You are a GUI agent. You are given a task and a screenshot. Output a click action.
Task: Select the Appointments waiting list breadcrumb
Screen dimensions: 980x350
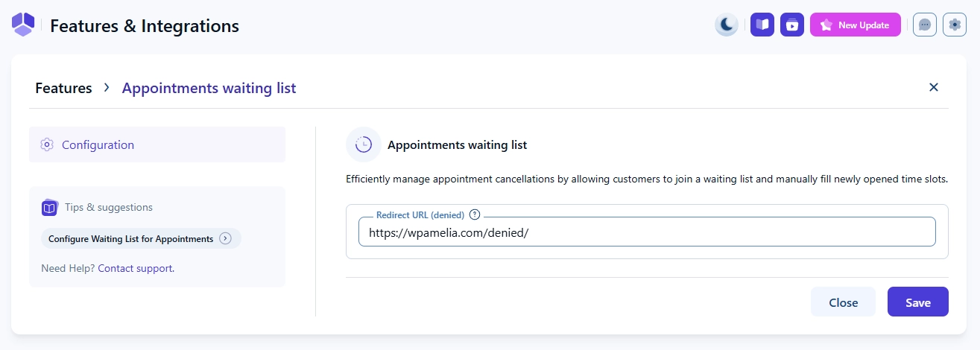click(209, 88)
